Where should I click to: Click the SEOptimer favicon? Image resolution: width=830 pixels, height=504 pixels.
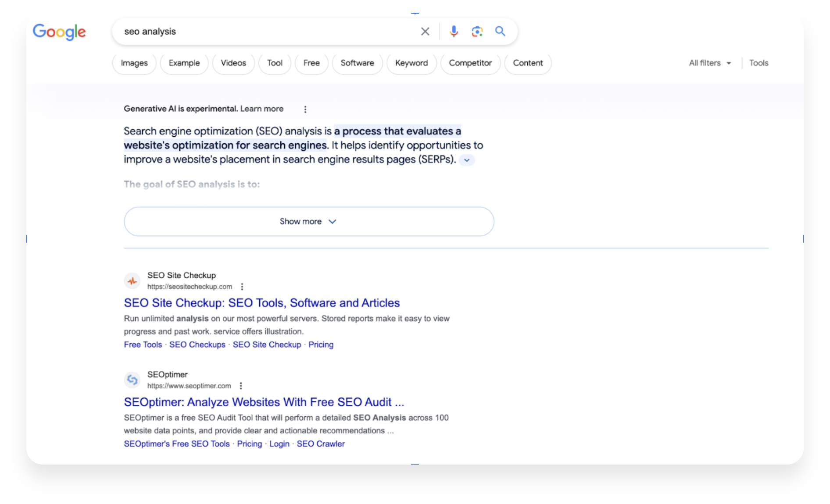tap(132, 380)
